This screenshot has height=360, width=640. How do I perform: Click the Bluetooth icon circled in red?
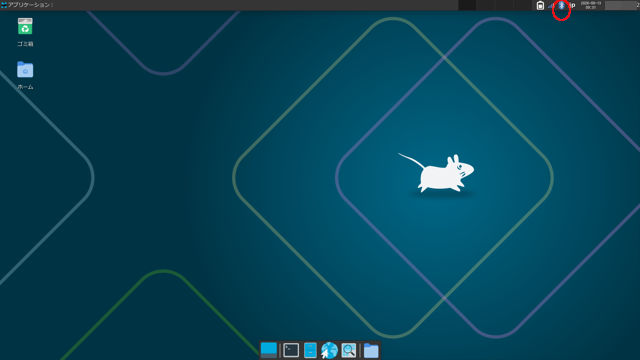click(x=561, y=5)
